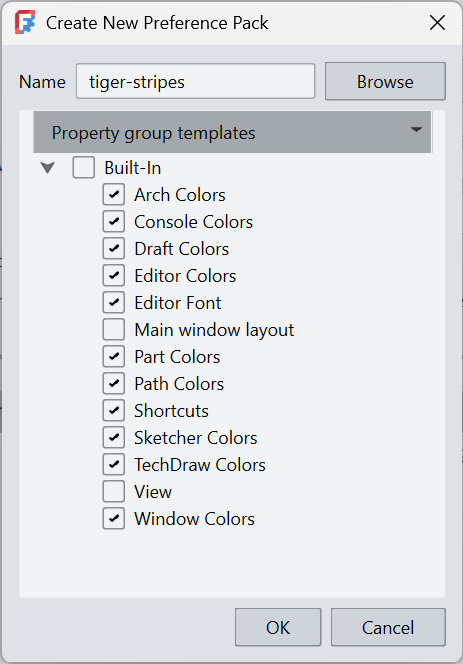Viewport: 463px width, 664px height.
Task: Select the TechDraw Colors row label
Action: click(200, 465)
